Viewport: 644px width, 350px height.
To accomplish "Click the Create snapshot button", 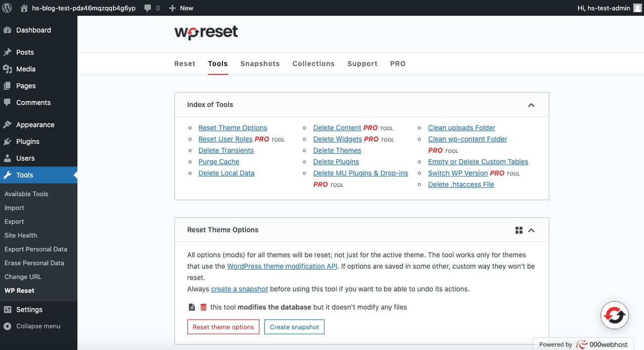I will [x=294, y=327].
